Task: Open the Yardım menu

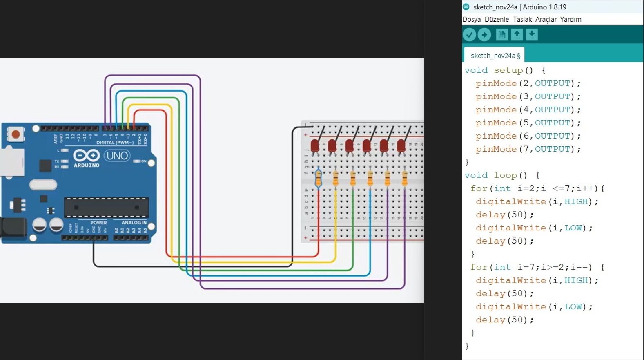Action: 570,19
